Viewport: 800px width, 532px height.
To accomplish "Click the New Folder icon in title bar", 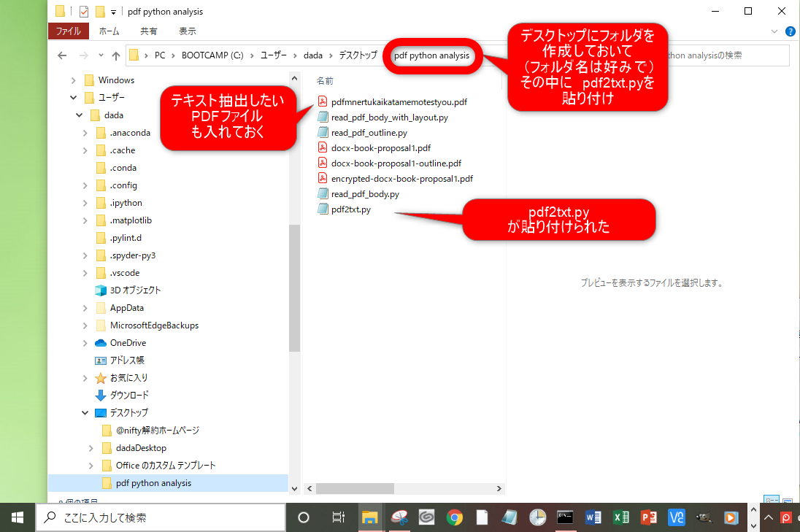I will pyautogui.click(x=100, y=11).
